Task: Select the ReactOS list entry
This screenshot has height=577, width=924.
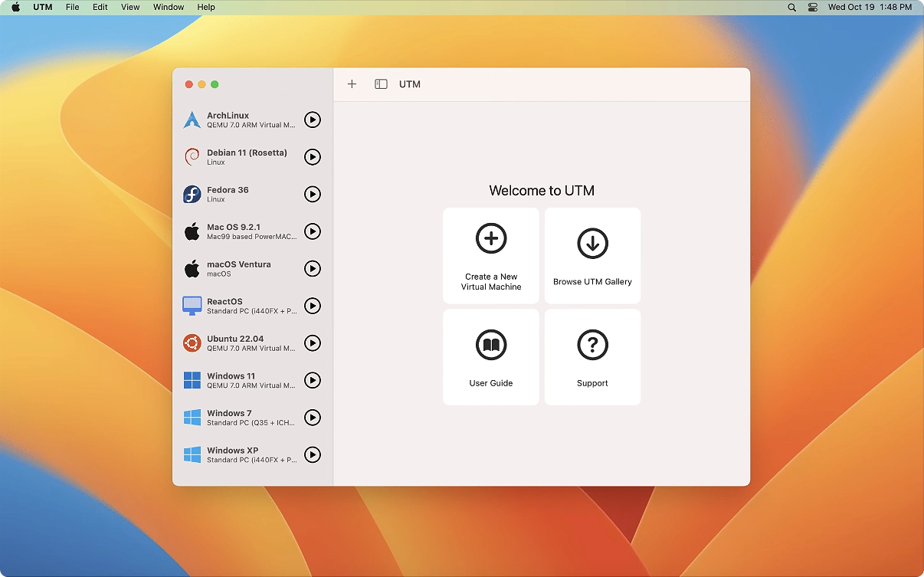Action: [x=238, y=306]
